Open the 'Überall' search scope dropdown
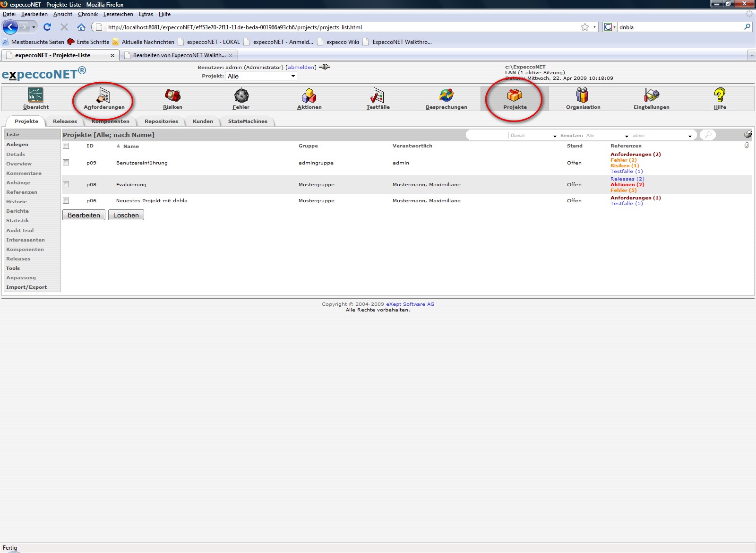756x553 pixels. 533,136
